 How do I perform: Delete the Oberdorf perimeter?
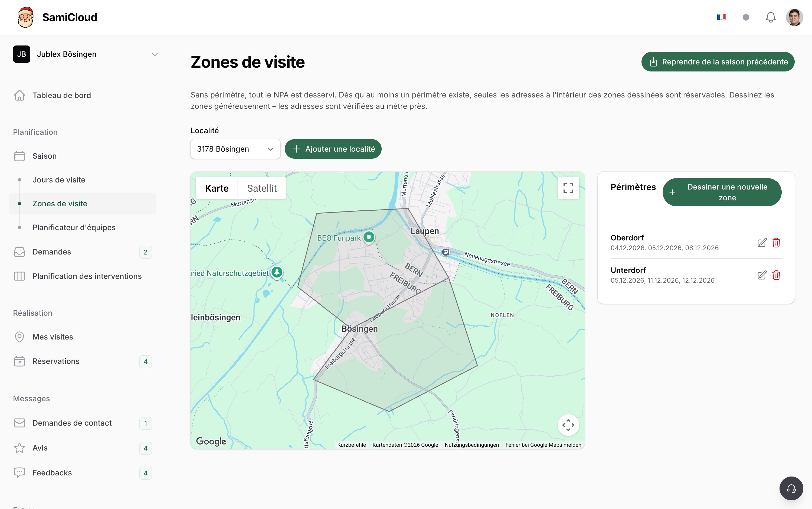coord(776,243)
